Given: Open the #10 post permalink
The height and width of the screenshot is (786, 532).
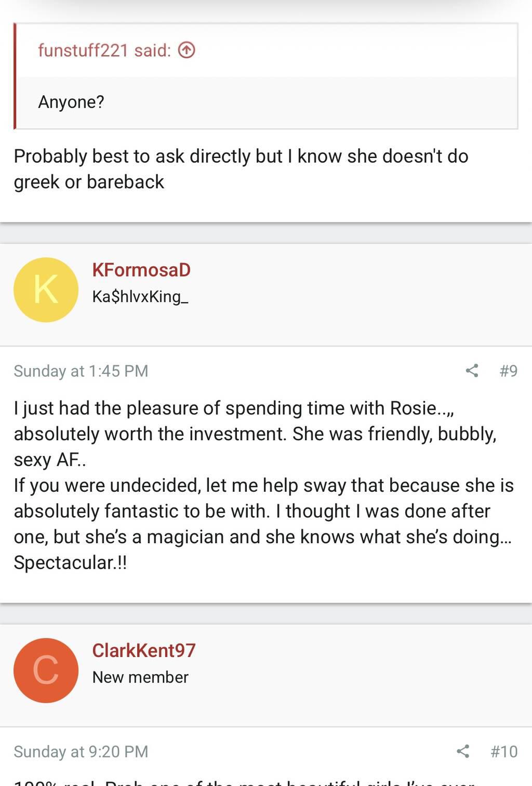Looking at the screenshot, I should [504, 751].
